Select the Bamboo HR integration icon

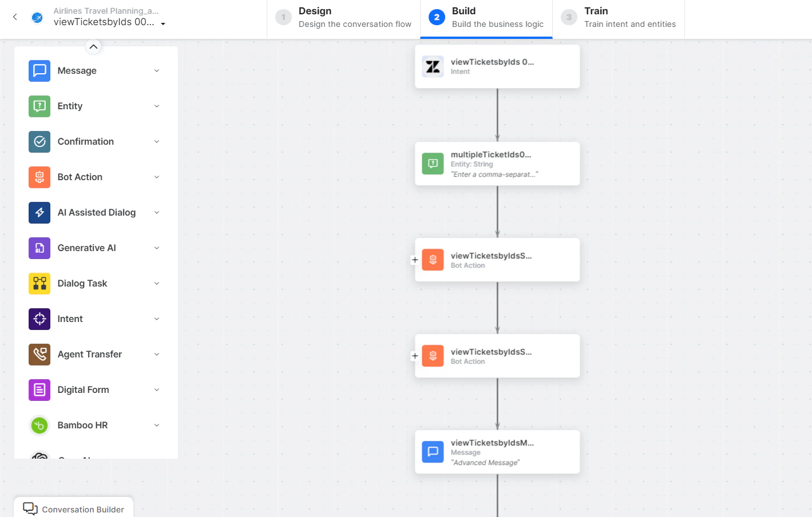[39, 425]
